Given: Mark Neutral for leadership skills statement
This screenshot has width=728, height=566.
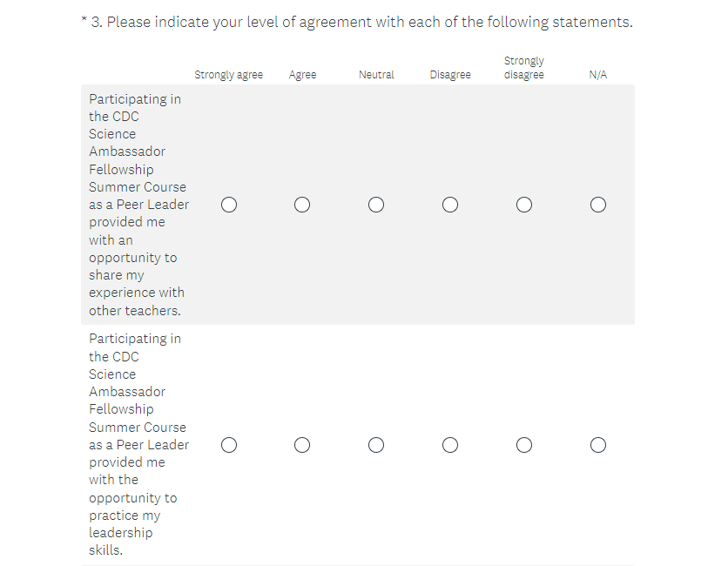Looking at the screenshot, I should point(376,445).
